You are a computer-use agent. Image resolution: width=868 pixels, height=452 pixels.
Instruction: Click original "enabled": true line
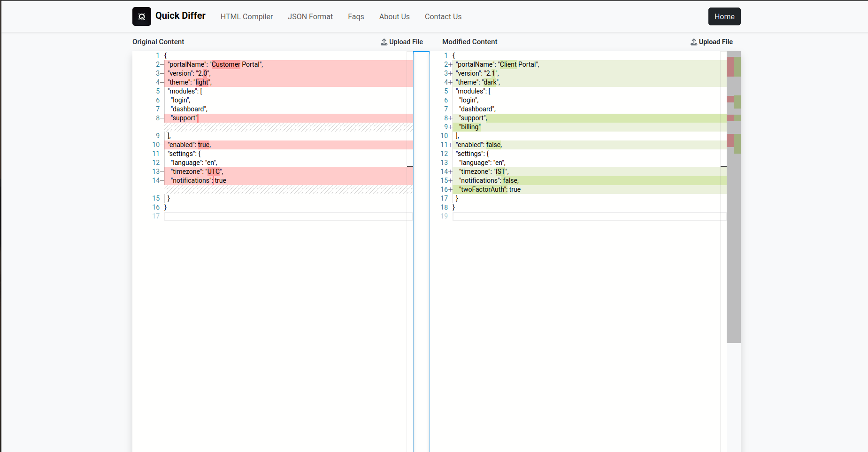point(288,145)
